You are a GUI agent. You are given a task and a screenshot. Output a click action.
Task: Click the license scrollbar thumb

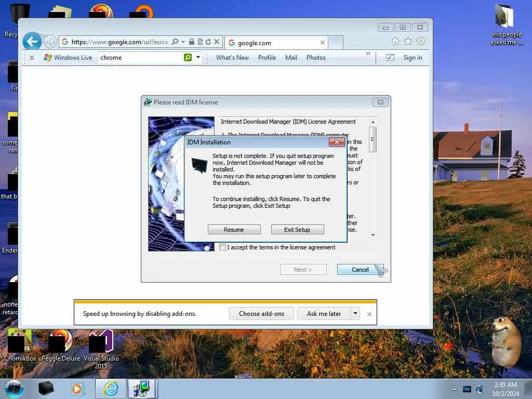(373, 139)
